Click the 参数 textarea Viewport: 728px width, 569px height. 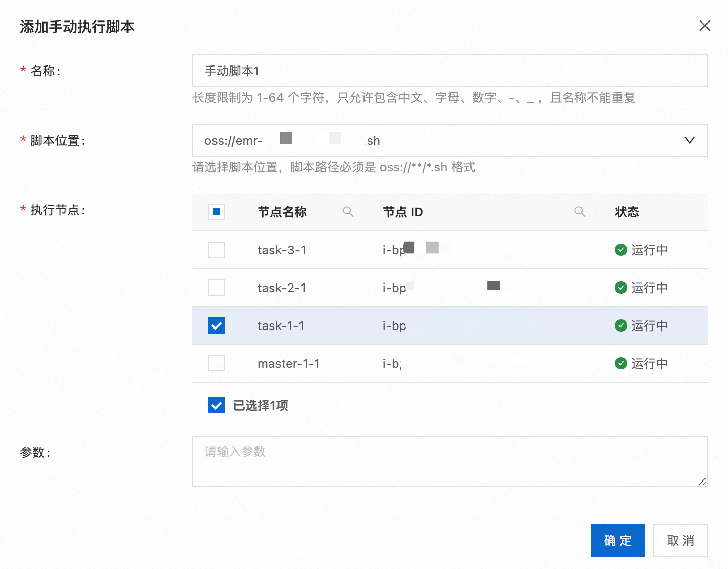449,462
